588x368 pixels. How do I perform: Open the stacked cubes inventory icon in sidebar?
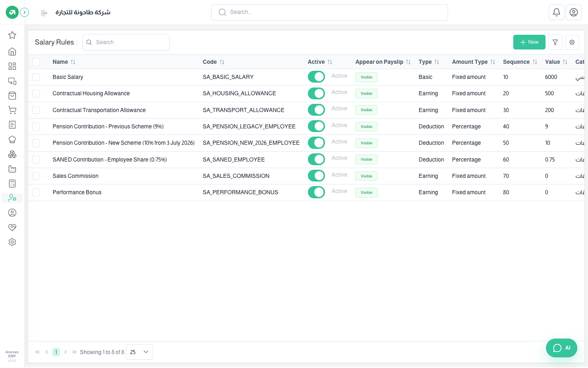tap(12, 154)
